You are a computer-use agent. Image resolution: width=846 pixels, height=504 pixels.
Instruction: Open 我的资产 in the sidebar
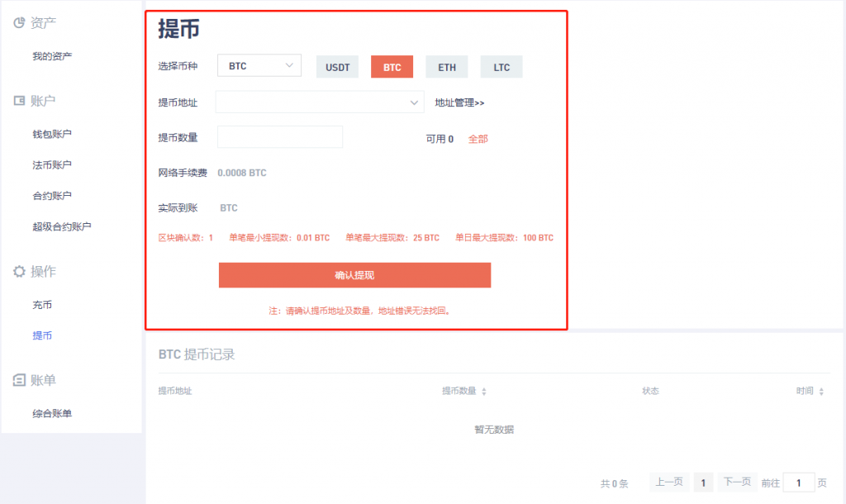52,56
